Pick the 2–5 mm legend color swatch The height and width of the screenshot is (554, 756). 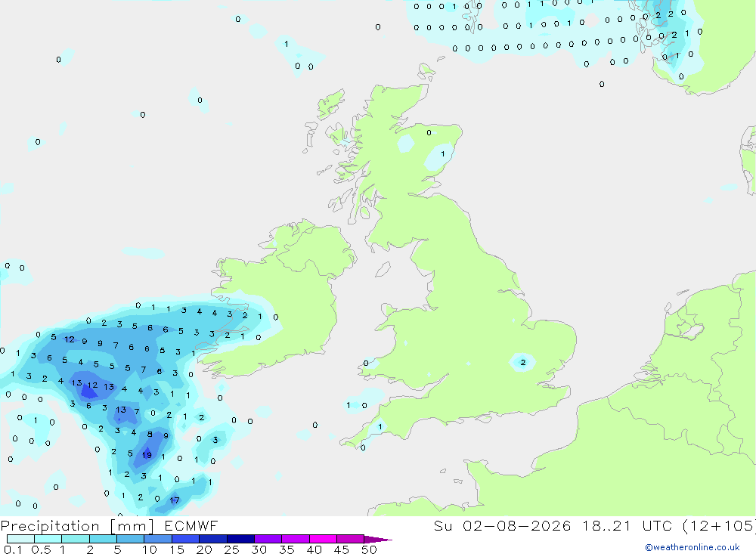tap(103, 539)
